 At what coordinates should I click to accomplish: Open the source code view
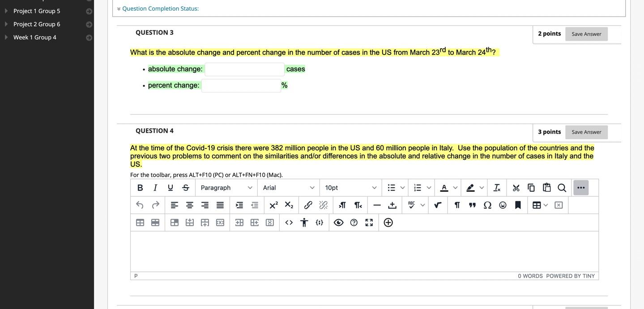(289, 223)
